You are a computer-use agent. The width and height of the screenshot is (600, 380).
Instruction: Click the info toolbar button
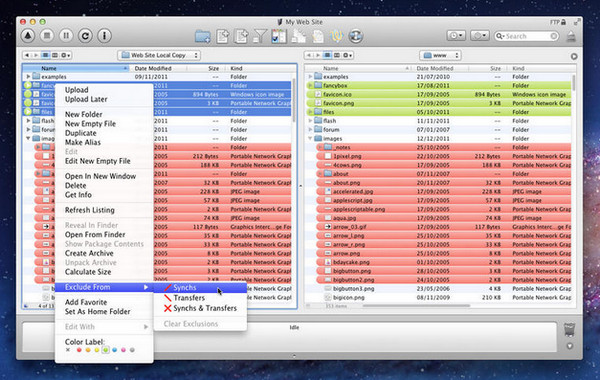104,36
